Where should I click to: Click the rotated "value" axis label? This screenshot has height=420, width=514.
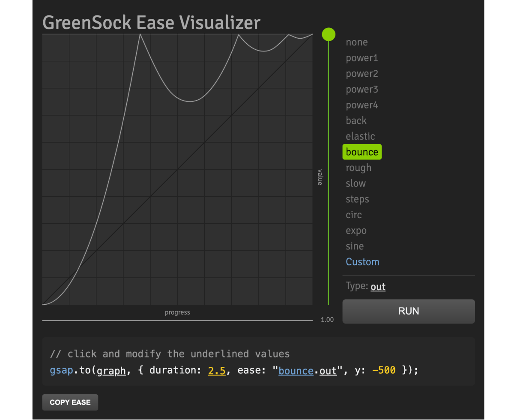[x=320, y=177]
